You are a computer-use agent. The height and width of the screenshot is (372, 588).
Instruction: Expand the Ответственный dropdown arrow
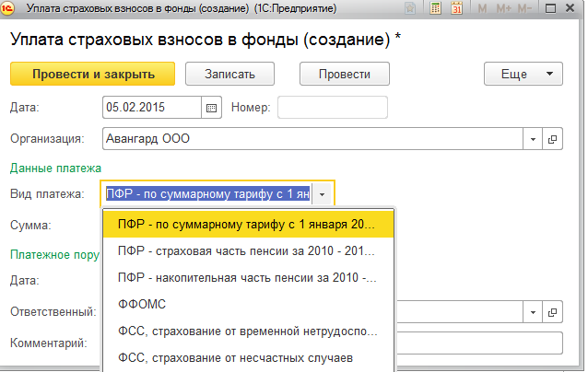[x=533, y=312]
